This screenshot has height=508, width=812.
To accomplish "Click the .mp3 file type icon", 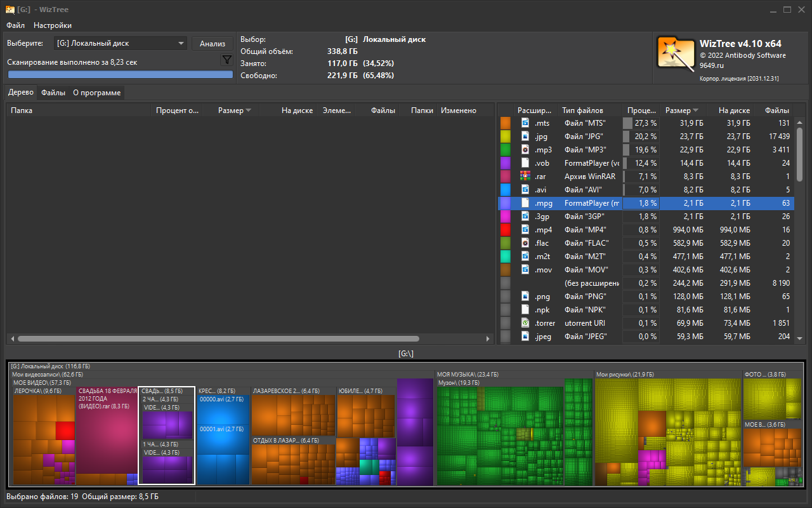I will point(525,150).
